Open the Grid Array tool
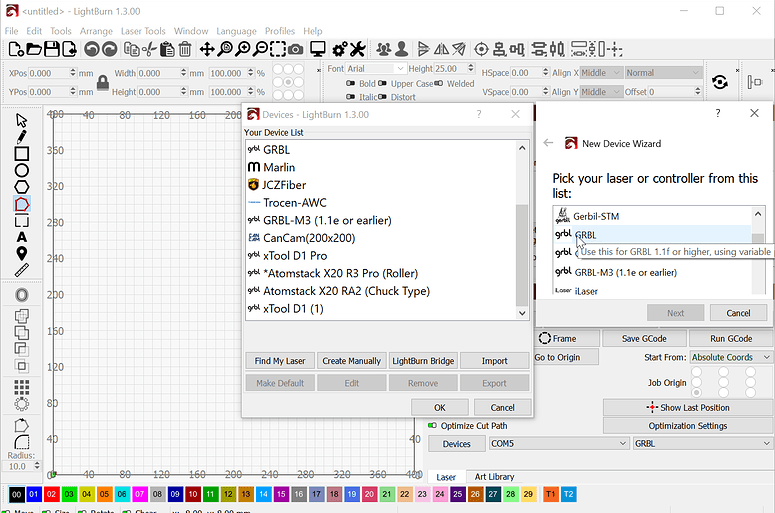The image size is (775, 513). coord(21,386)
